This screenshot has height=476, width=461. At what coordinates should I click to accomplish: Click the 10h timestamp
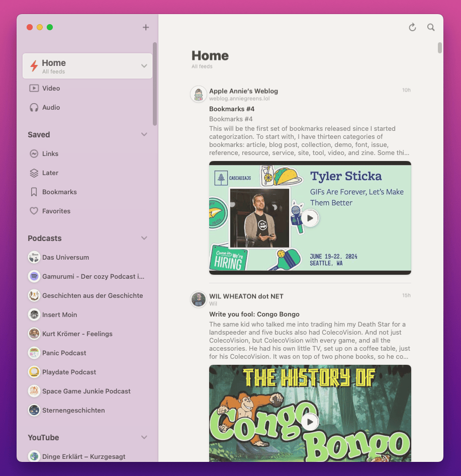[406, 90]
